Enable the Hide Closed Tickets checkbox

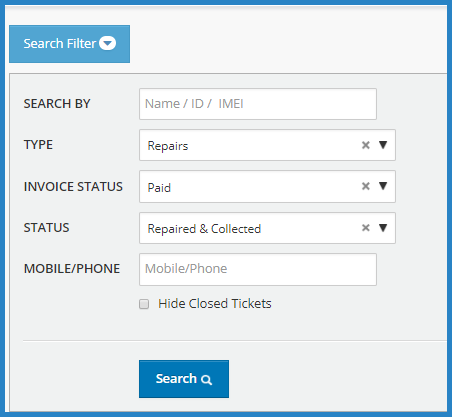(144, 304)
